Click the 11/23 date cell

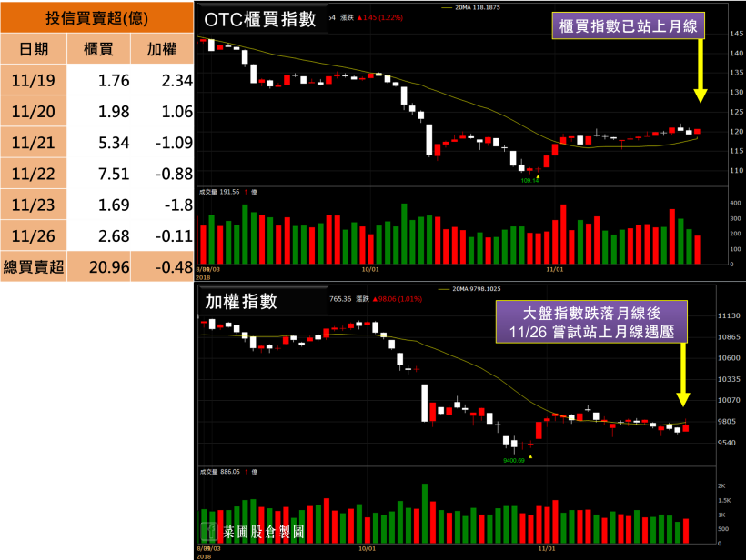pos(34,205)
